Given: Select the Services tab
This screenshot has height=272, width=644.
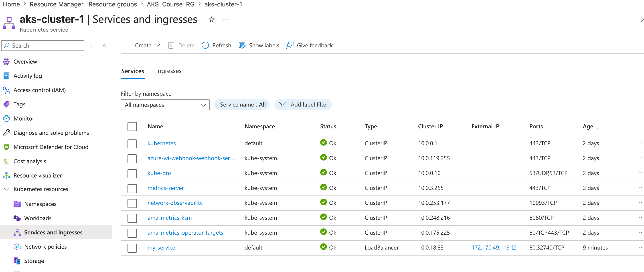Looking at the screenshot, I should click(x=133, y=71).
